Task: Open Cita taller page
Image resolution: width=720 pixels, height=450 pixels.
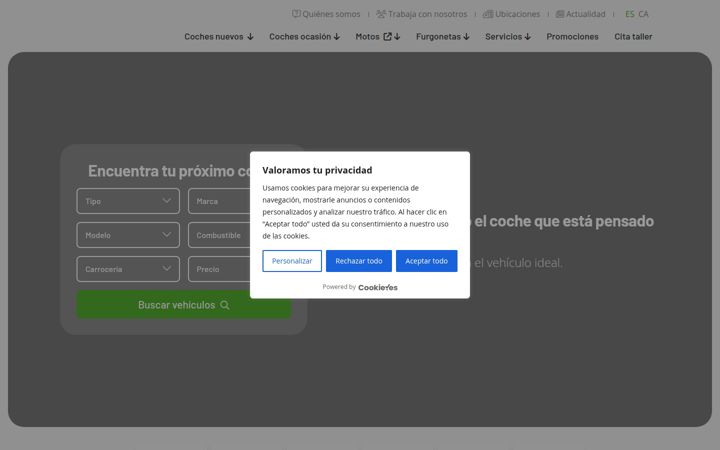Action: coord(633,36)
